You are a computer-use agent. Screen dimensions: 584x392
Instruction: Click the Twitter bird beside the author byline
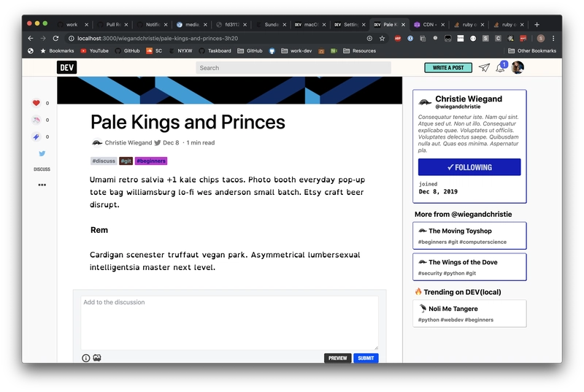[x=158, y=142]
